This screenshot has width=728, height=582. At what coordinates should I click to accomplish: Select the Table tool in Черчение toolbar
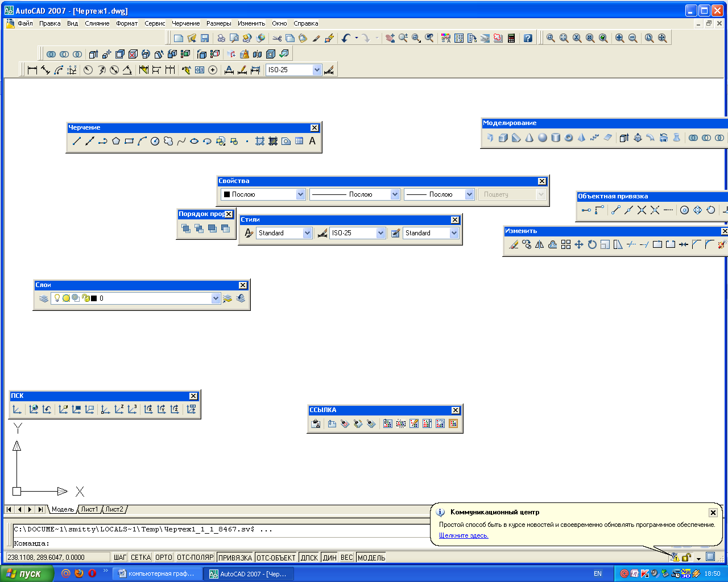(x=299, y=142)
